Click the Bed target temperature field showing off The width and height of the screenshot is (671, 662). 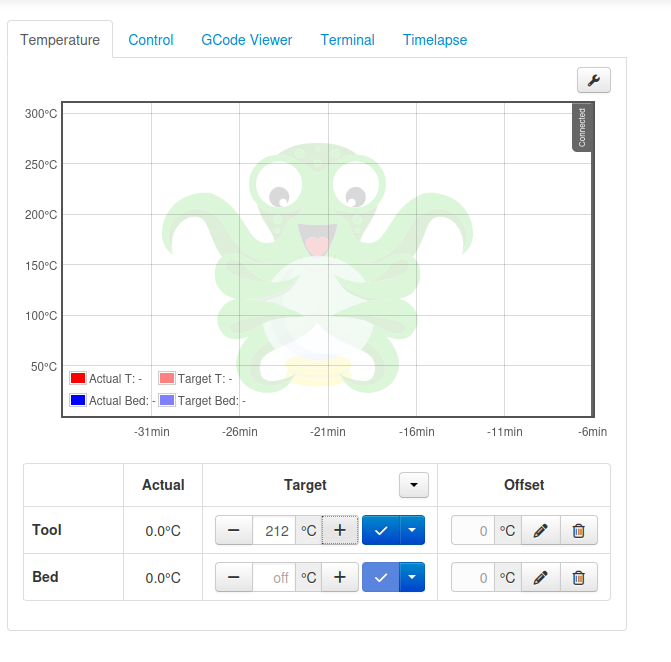point(274,577)
